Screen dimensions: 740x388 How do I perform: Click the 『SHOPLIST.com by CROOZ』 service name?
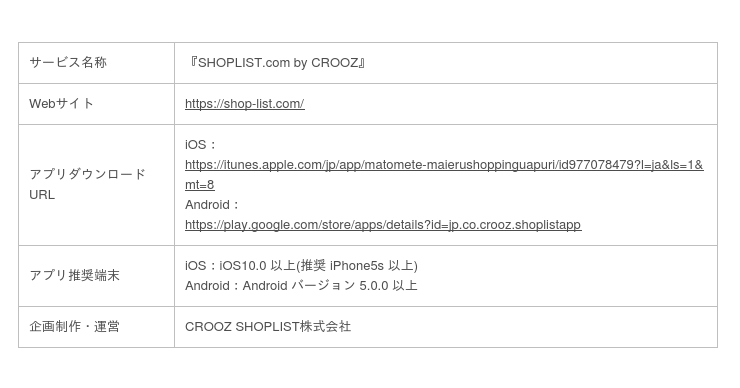[x=276, y=63]
